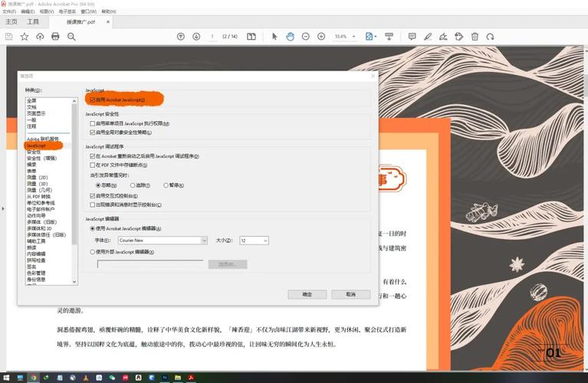
Task: Click the category list scrollbar down arrow
Action: (x=74, y=281)
